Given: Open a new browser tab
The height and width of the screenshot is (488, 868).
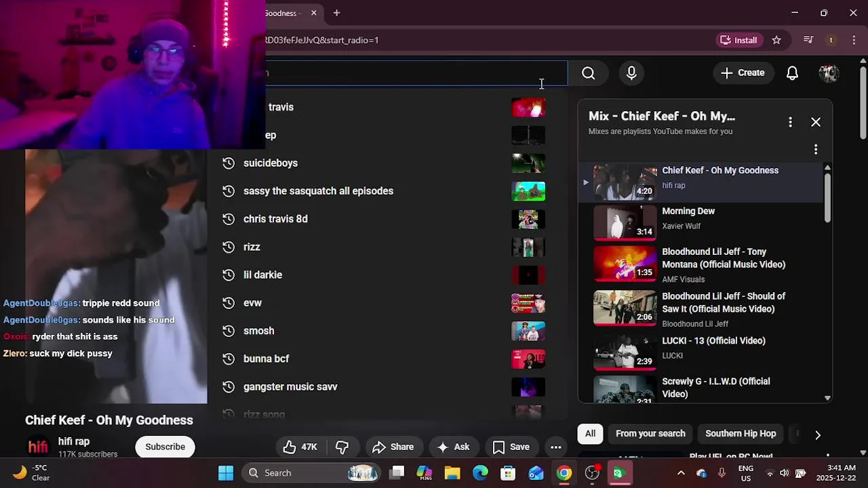Looking at the screenshot, I should click(336, 13).
